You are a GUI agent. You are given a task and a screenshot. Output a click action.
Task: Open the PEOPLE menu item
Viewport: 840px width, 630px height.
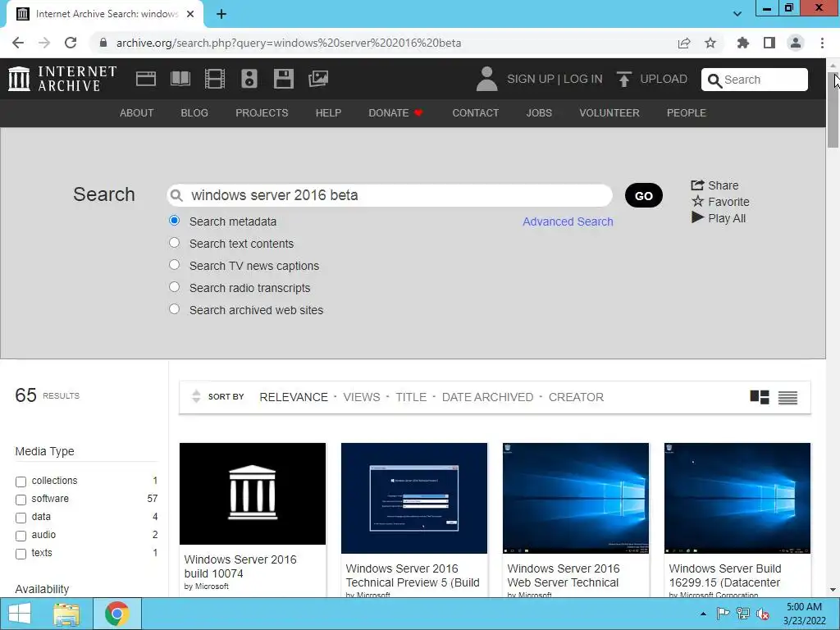point(687,113)
